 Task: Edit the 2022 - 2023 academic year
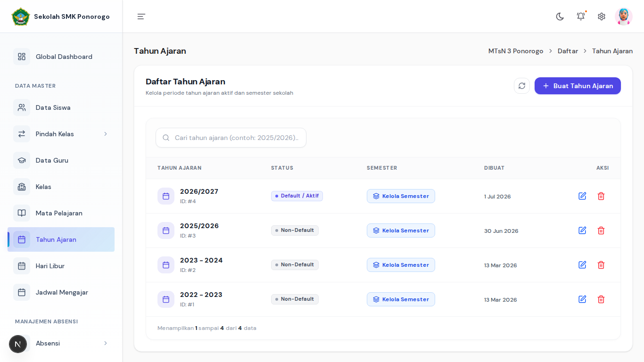pyautogui.click(x=582, y=299)
